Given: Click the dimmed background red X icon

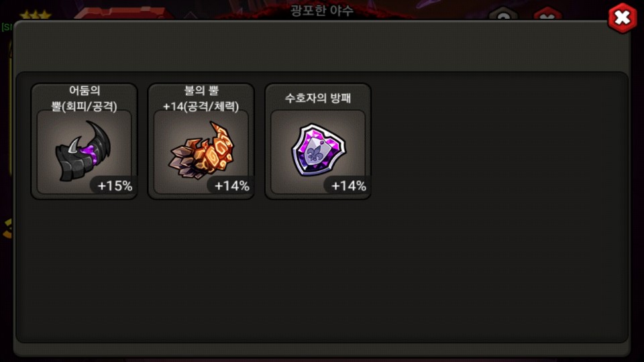Looking at the screenshot, I should (x=547, y=15).
